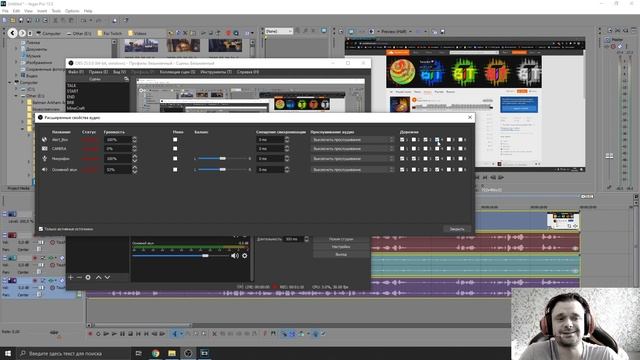Open the Videos folder shortcut in Vegas explorer

(x=137, y=33)
